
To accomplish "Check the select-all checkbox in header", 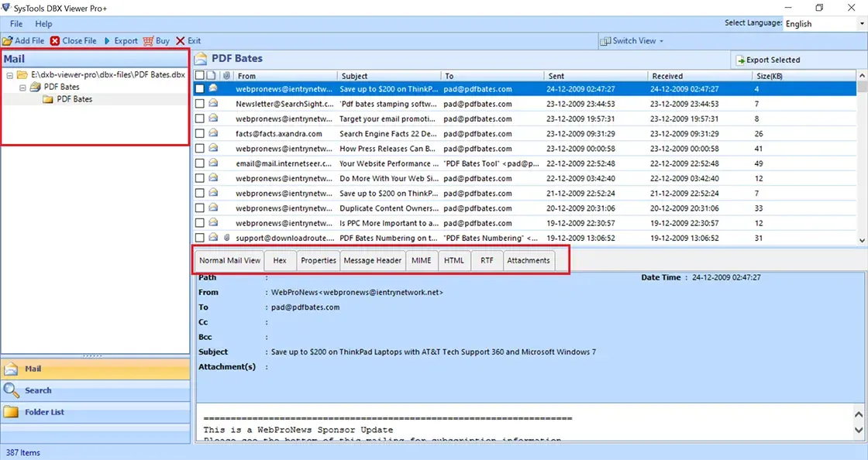I will coord(200,76).
